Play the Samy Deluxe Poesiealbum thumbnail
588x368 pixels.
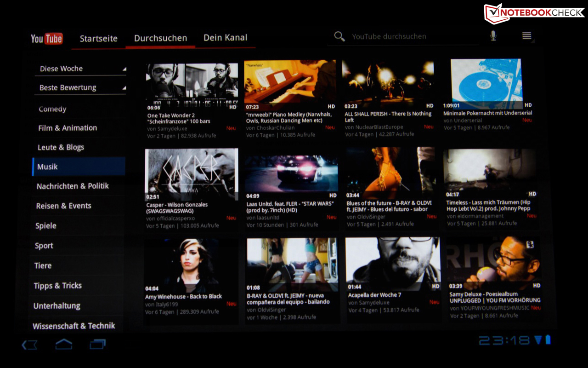[494, 263]
